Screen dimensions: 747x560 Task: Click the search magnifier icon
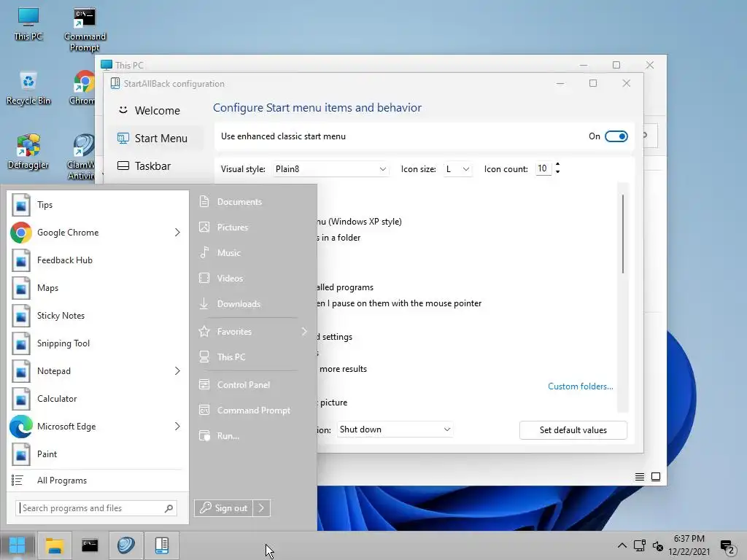tap(169, 508)
